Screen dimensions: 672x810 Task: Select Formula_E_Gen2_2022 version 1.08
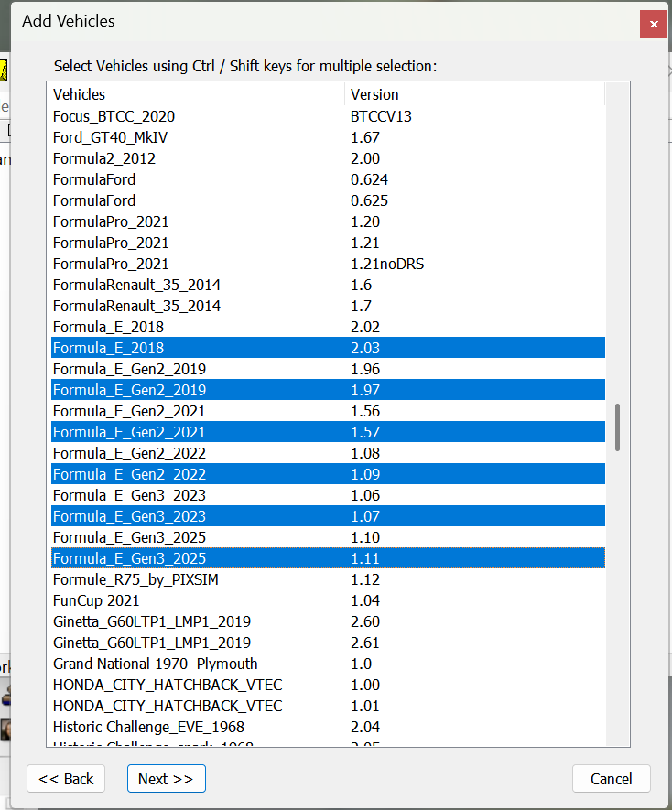click(x=329, y=453)
